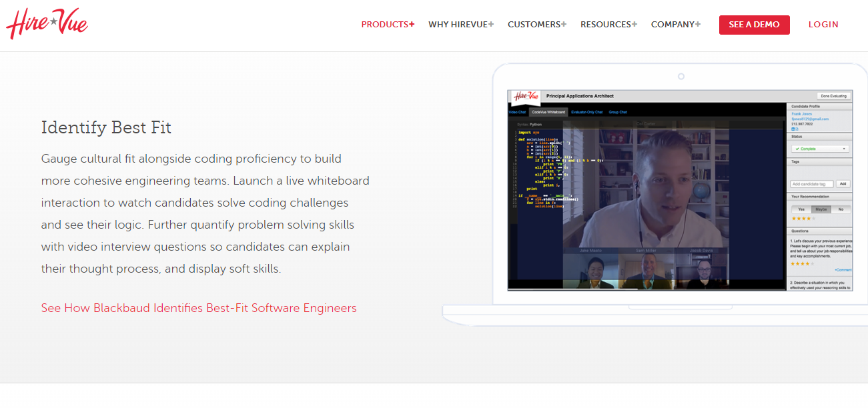Click the HireVue logo inside the laptop app screenshot
This screenshot has height=408, width=868.
[x=526, y=97]
